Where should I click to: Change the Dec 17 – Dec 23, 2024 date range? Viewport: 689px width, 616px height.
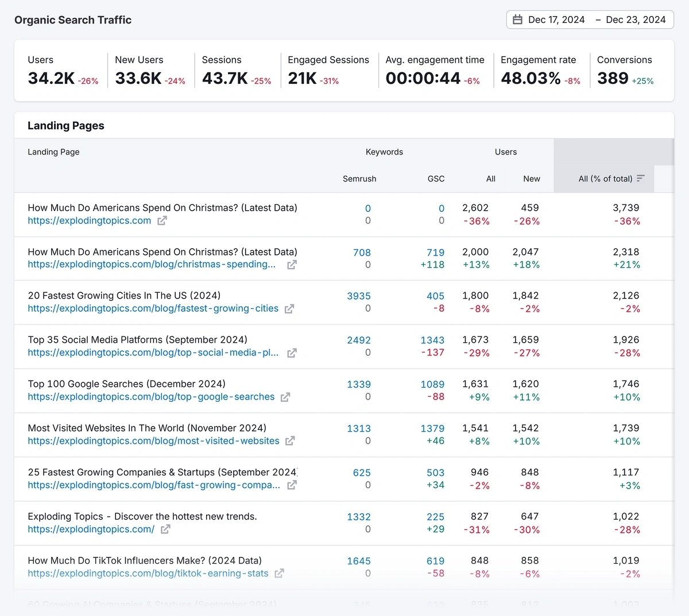590,20
